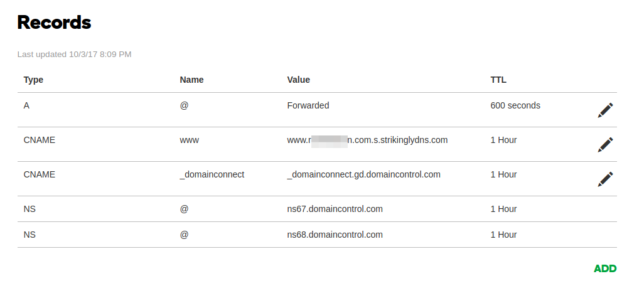Edit the A record with pencil icon

605,110
